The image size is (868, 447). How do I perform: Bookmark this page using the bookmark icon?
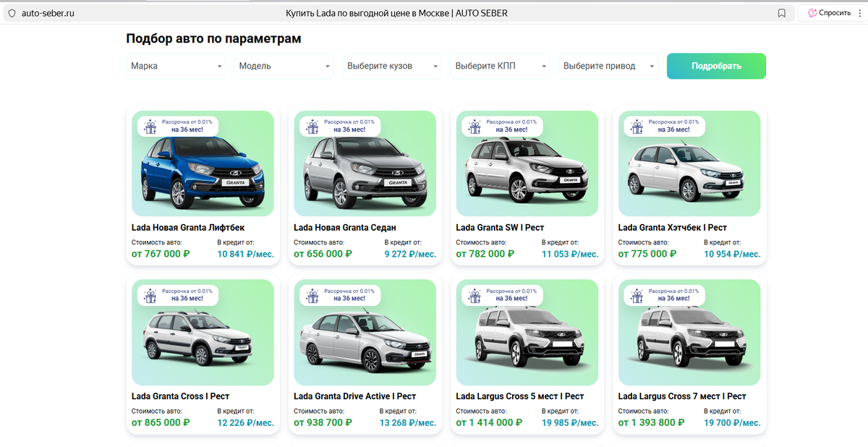(x=782, y=13)
